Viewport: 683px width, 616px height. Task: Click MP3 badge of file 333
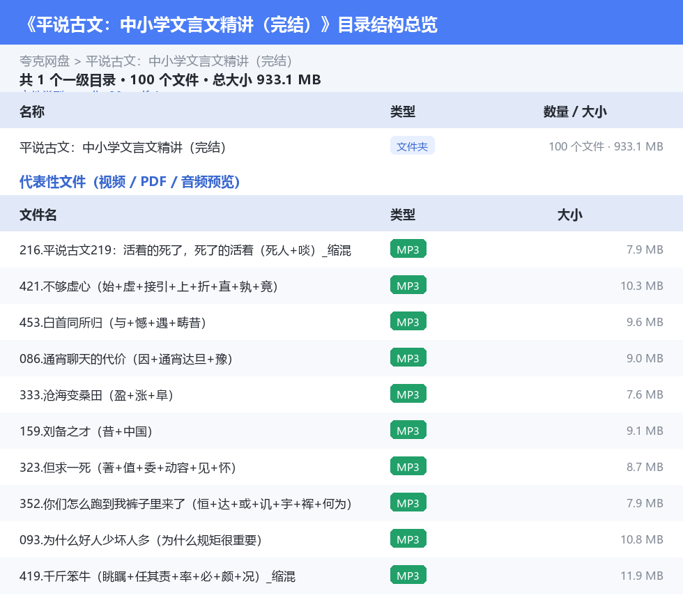pos(408,394)
